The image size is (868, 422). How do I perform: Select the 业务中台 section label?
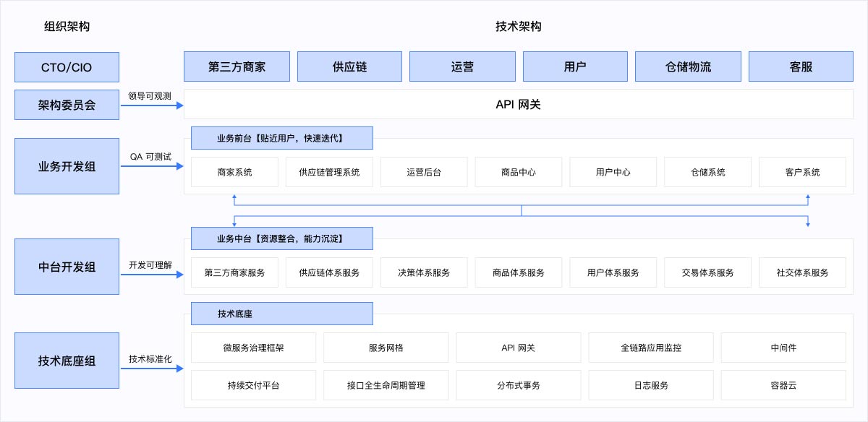pos(281,238)
